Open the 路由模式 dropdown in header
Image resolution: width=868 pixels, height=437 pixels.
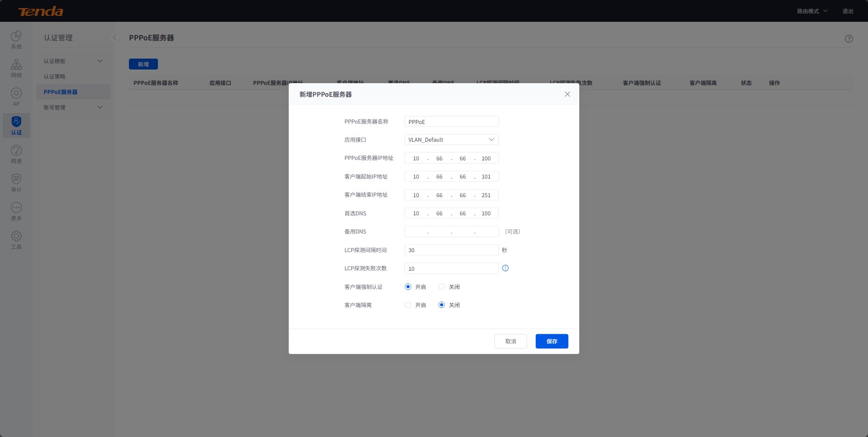[x=812, y=11]
